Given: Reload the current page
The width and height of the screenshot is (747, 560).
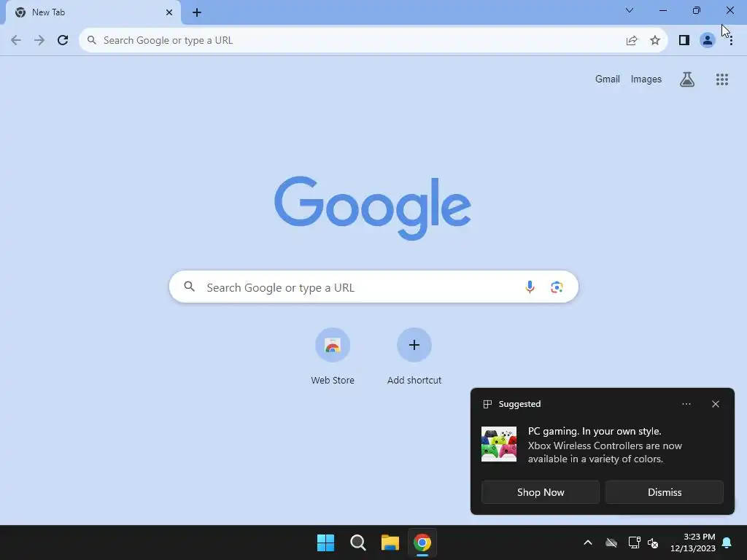Looking at the screenshot, I should (63, 40).
